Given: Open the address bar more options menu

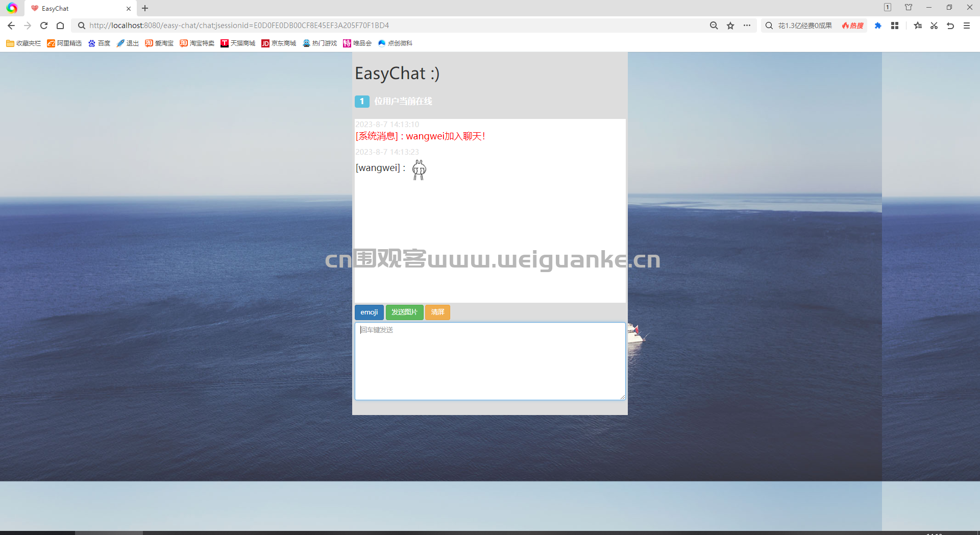Looking at the screenshot, I should pos(747,26).
